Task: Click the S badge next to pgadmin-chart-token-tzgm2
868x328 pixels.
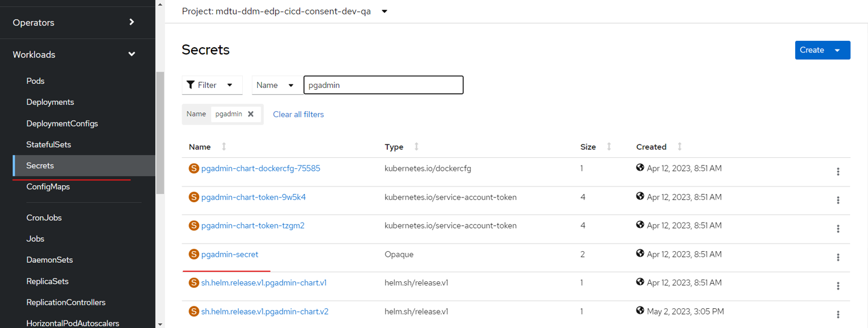Action: click(x=194, y=225)
